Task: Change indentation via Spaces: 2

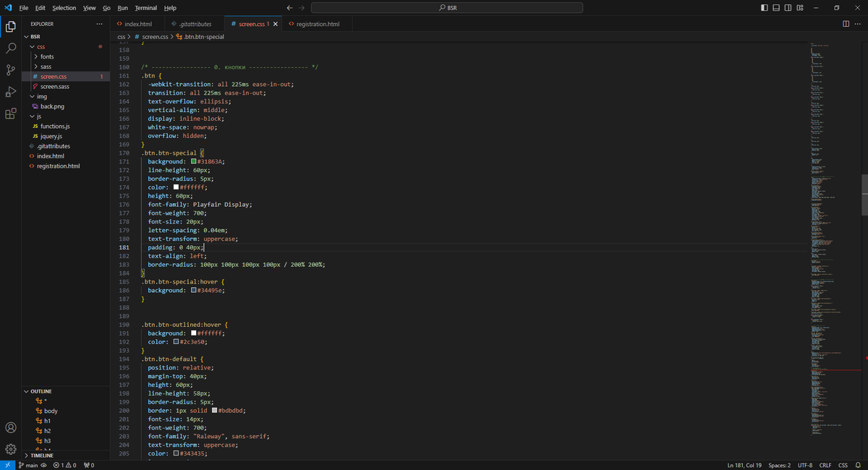Action: tap(779, 465)
